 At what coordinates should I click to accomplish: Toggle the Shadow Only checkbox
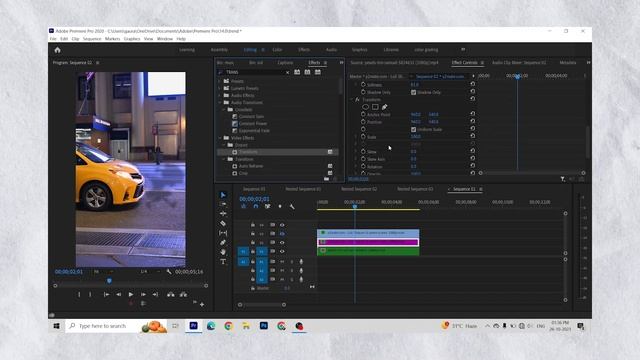(413, 92)
